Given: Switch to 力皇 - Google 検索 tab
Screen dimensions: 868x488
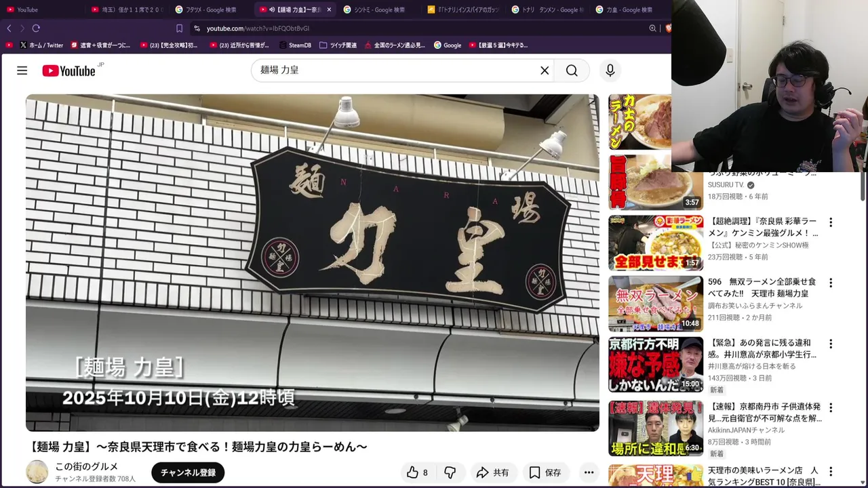Looking at the screenshot, I should point(629,9).
